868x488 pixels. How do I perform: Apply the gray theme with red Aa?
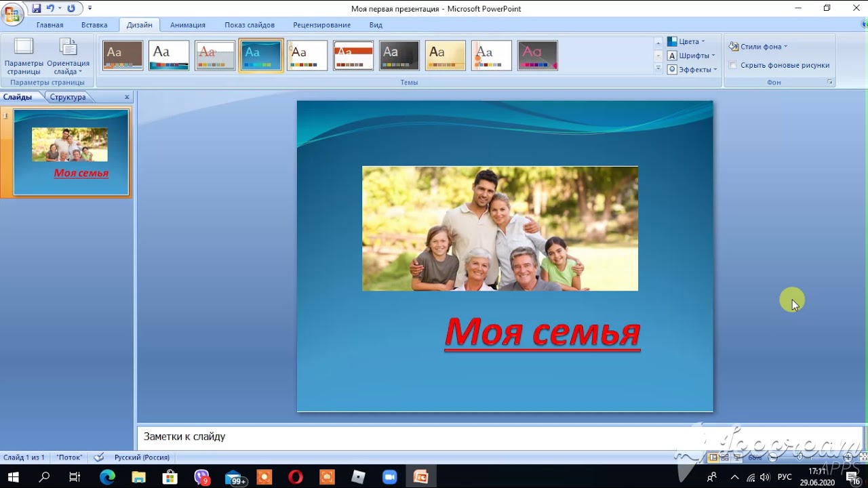pyautogui.click(x=215, y=56)
